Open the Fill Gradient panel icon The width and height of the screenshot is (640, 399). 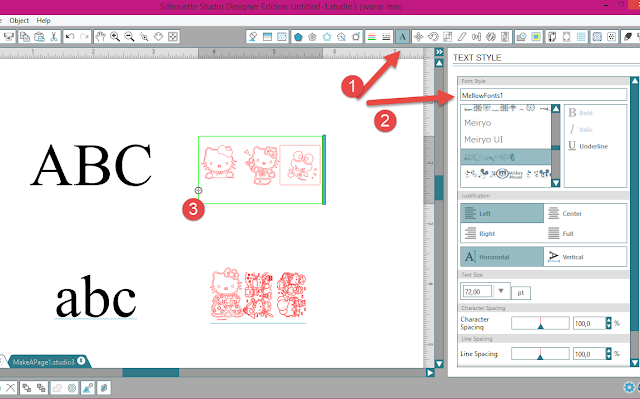(267, 37)
